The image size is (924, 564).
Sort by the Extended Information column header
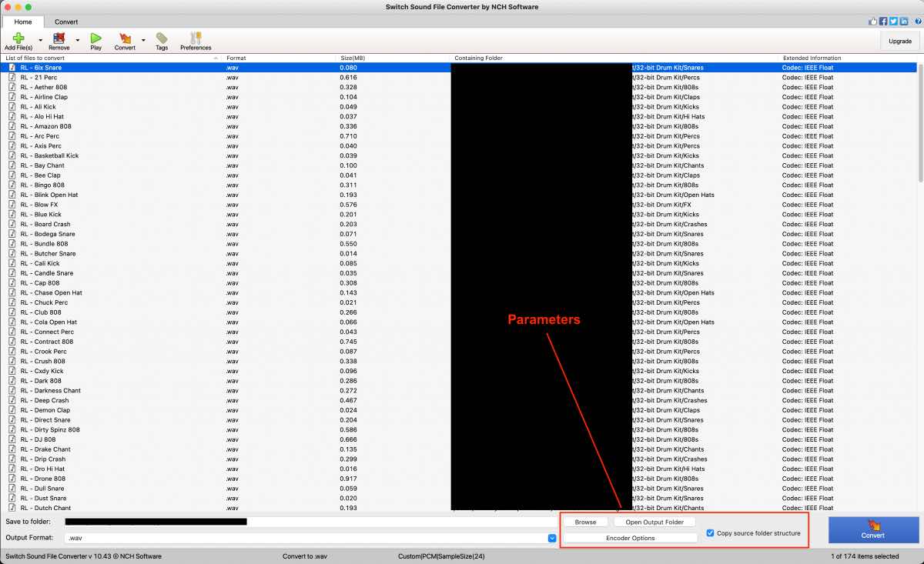[849, 58]
